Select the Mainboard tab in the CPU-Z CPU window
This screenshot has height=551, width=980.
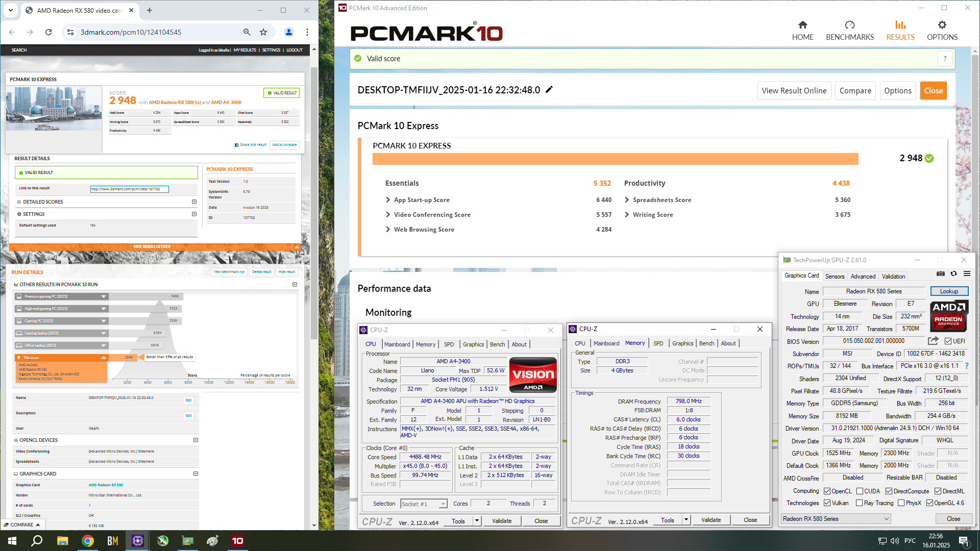[397, 344]
